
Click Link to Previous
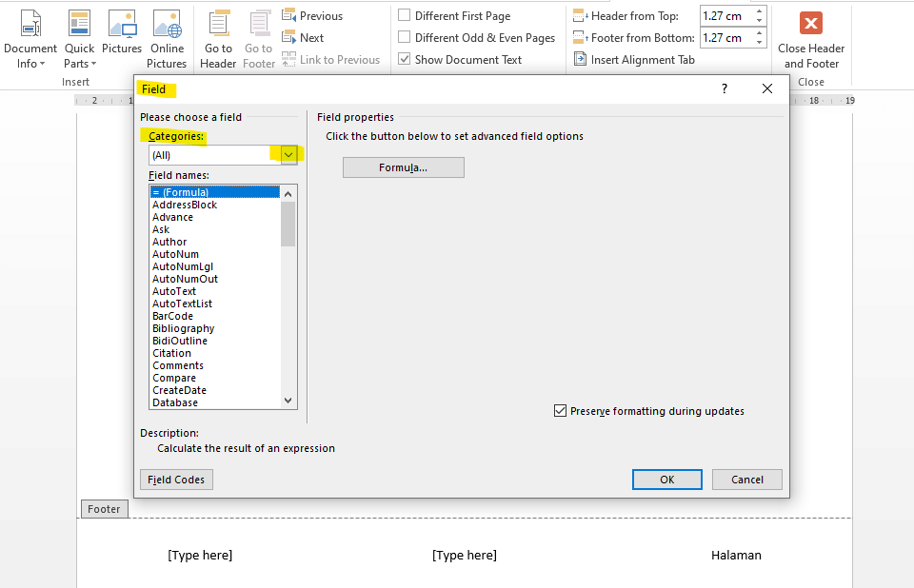[331, 59]
